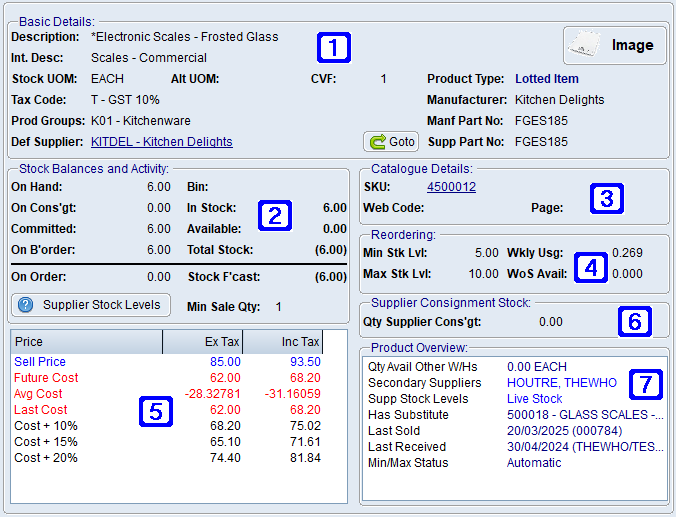Click numbered marker 4 in Reordering
This screenshot has height=518, width=676.
click(591, 267)
